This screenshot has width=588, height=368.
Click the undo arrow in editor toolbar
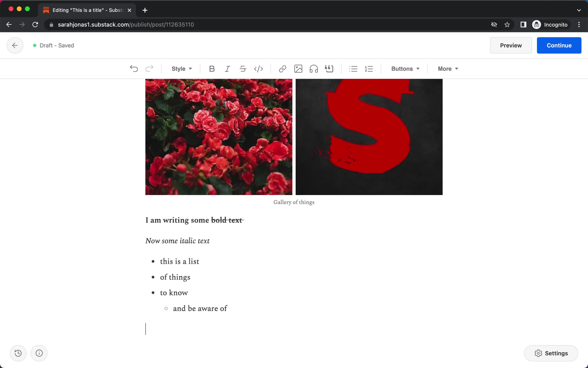click(134, 69)
